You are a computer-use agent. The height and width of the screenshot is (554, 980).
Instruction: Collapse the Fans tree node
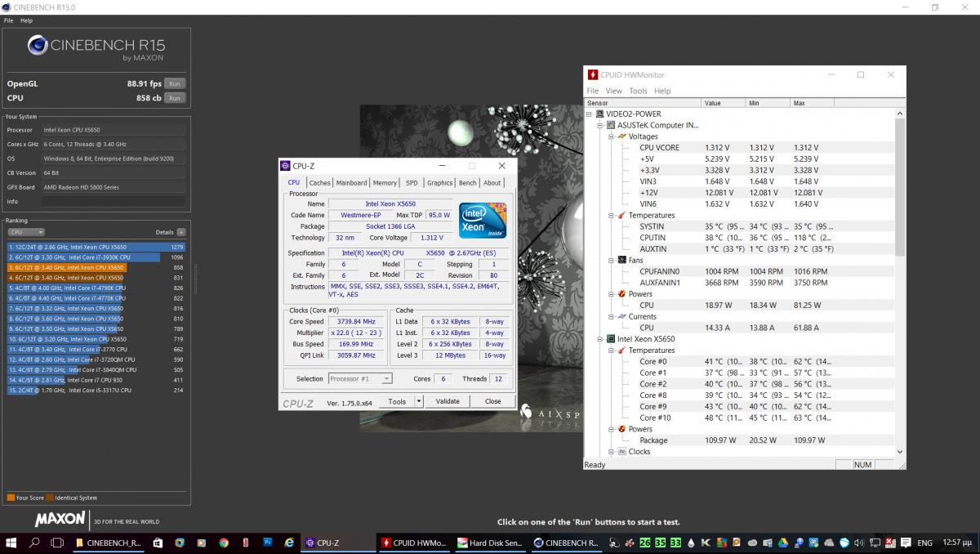611,261
